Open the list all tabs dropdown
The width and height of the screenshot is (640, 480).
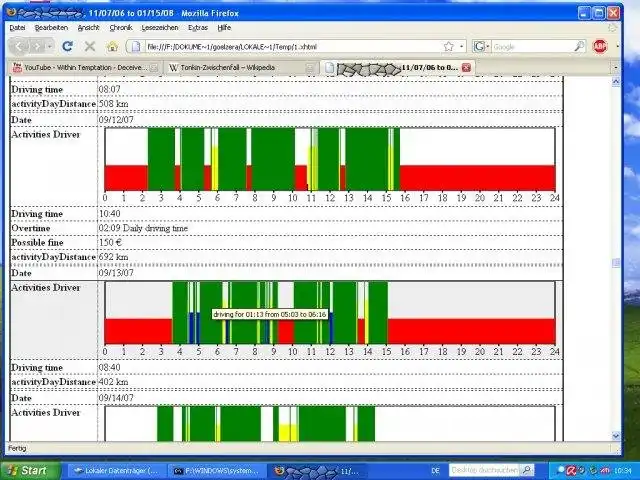pos(615,67)
